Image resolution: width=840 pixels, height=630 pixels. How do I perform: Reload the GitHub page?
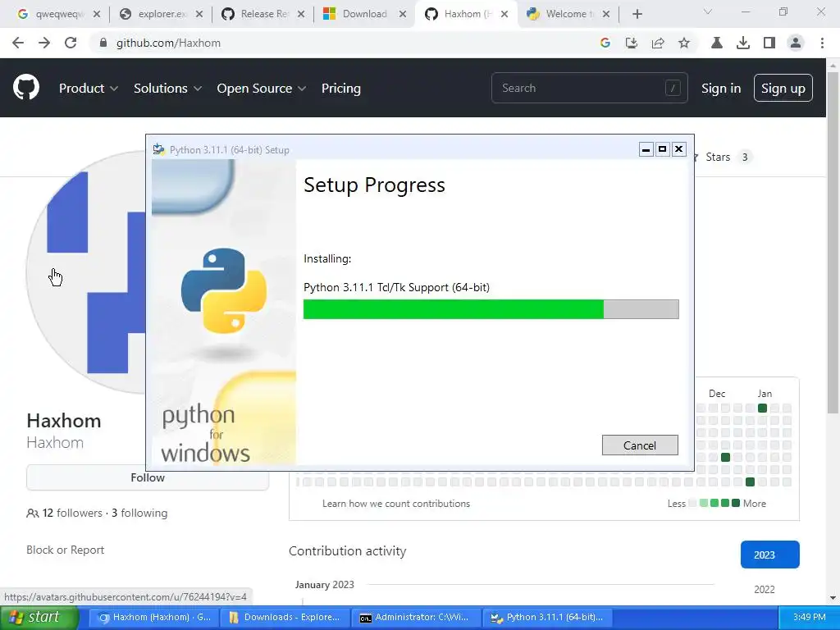click(71, 43)
